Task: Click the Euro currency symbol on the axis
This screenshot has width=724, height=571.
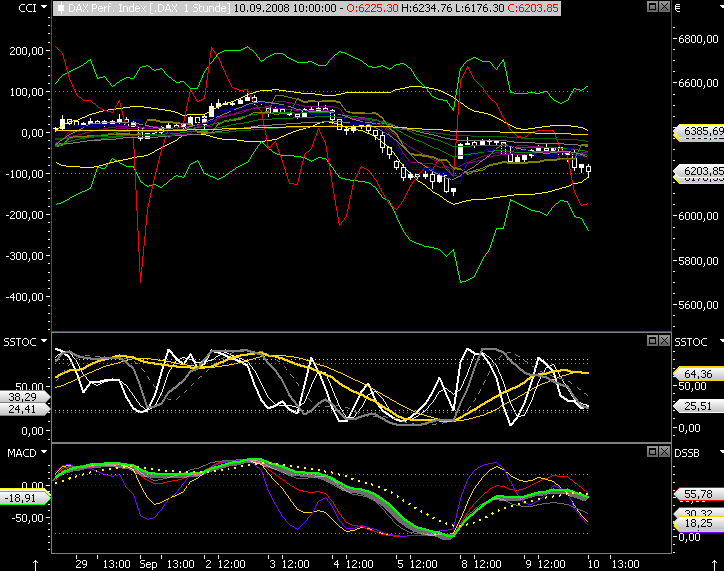Action: pyautogui.click(x=677, y=8)
